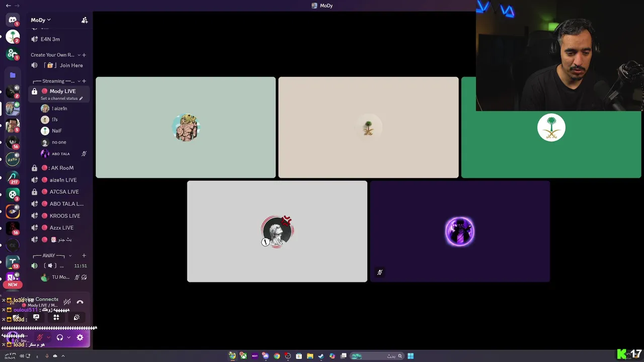Toggle headphones deafen
Screen dimensions: 644x362
60,337
